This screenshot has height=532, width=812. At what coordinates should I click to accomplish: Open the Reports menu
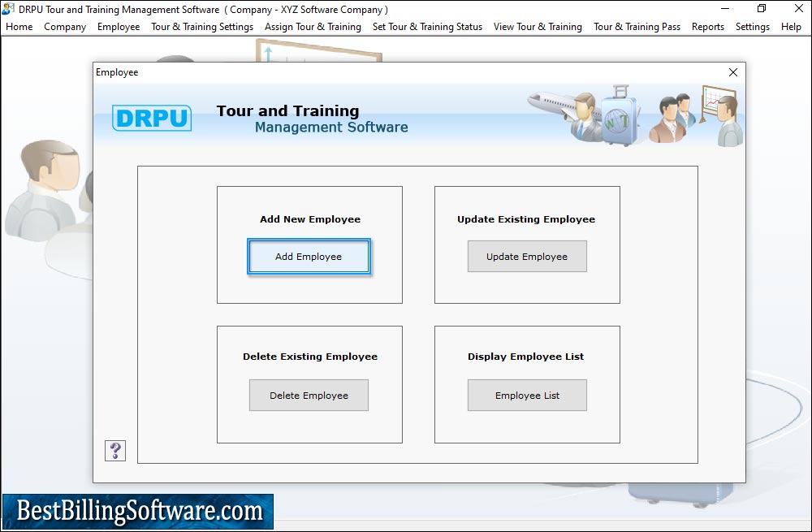point(708,27)
